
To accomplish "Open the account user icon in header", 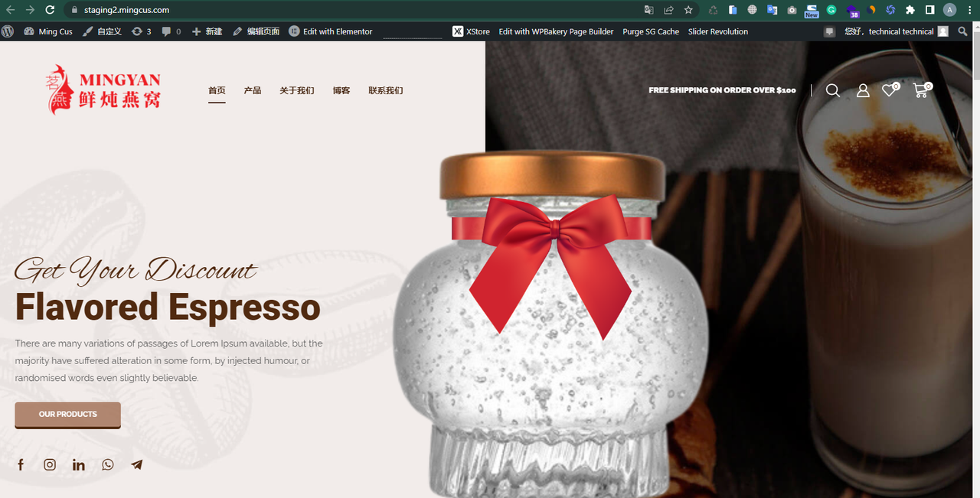I will (863, 90).
